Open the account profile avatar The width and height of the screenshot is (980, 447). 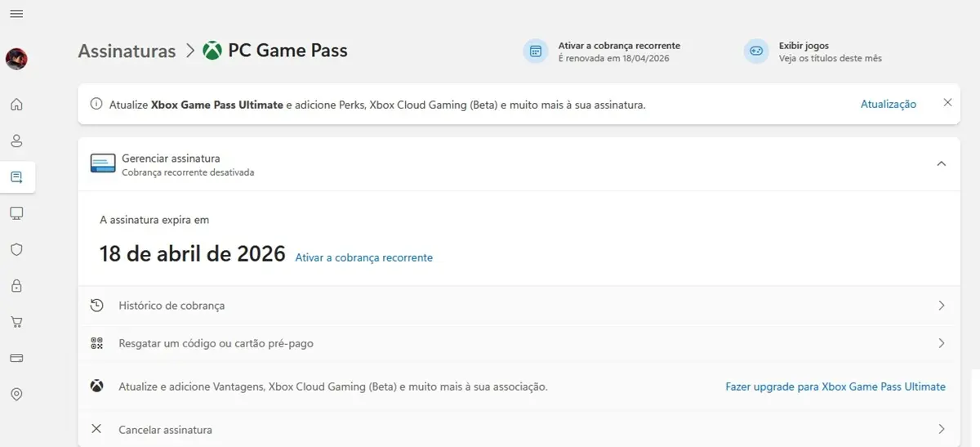click(16, 59)
